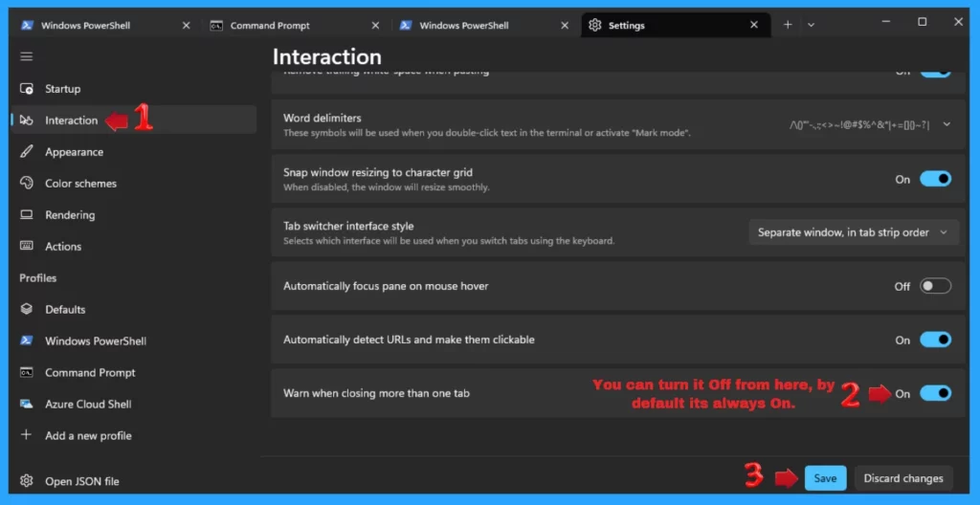Open the Color schemes page
Screen dimensions: 980x505
pos(134,183)
